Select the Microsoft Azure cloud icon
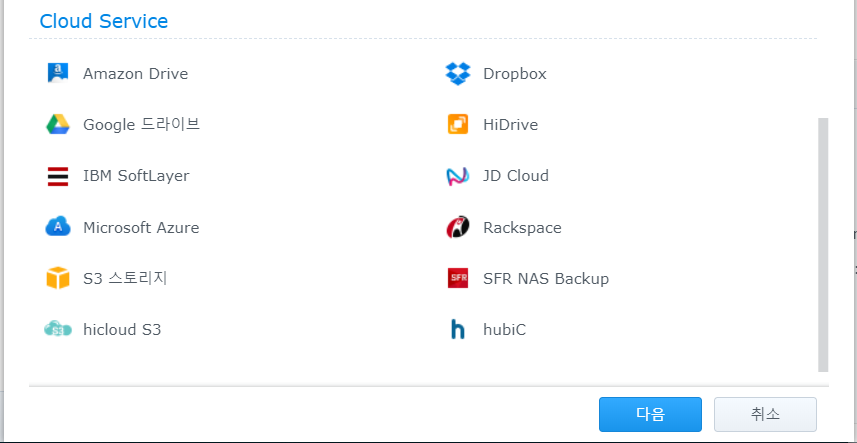The width and height of the screenshot is (857, 443). point(57,227)
